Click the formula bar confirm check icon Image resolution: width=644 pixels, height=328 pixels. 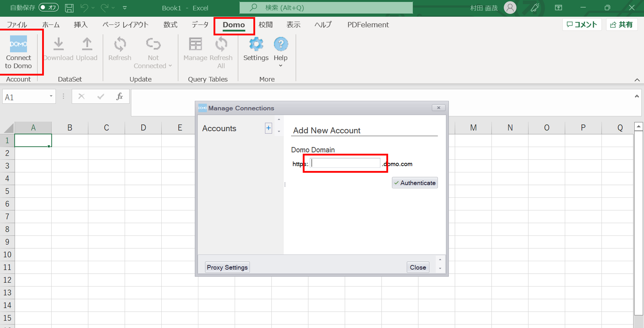(x=101, y=96)
